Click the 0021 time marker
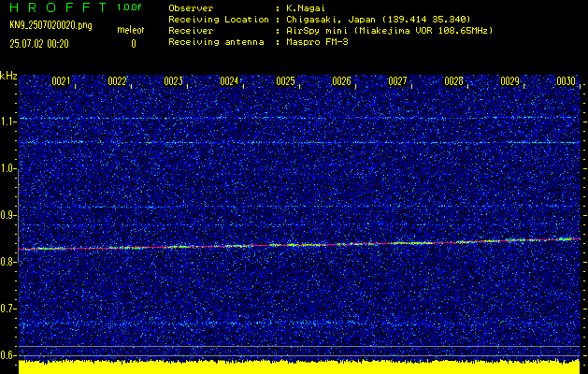This screenshot has height=374, width=588. 61,81
